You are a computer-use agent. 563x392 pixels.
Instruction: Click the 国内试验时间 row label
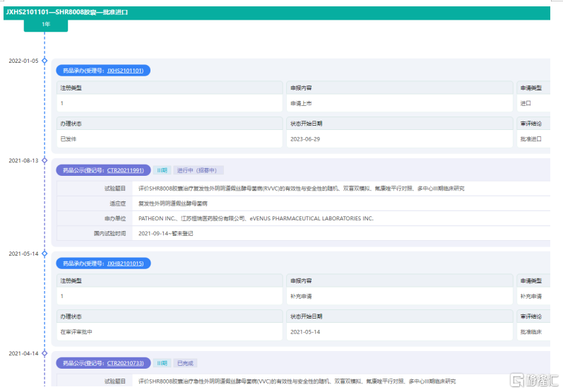(x=110, y=233)
